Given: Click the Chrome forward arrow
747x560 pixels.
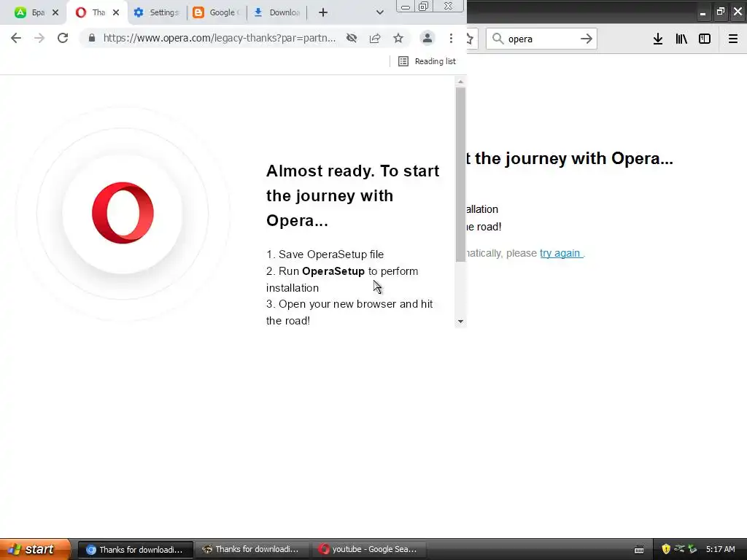Looking at the screenshot, I should coord(39,38).
